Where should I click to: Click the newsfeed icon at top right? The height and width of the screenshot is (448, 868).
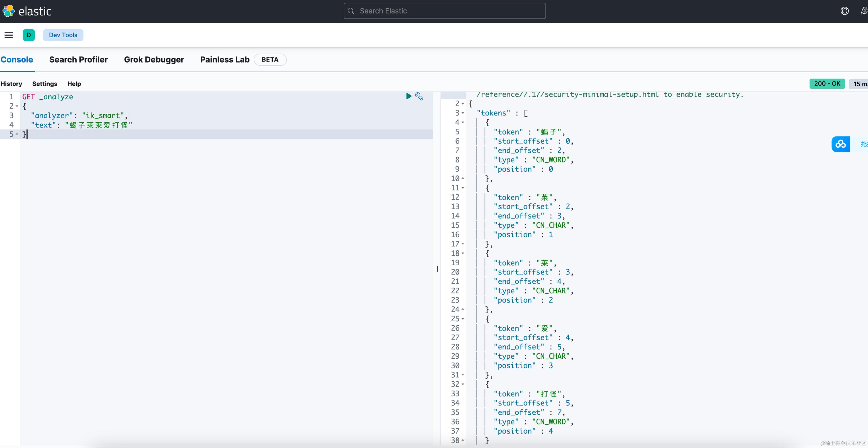tap(863, 11)
